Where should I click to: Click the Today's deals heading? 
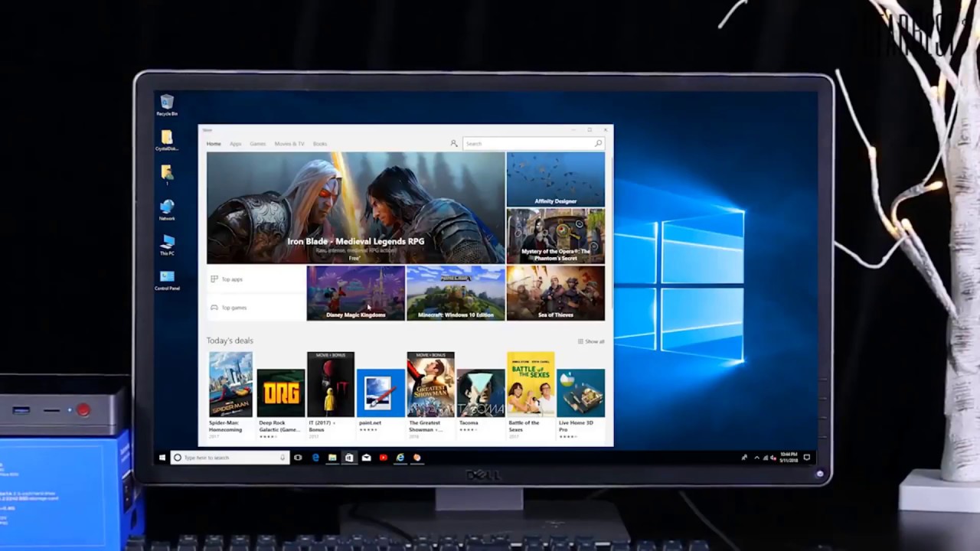click(230, 341)
